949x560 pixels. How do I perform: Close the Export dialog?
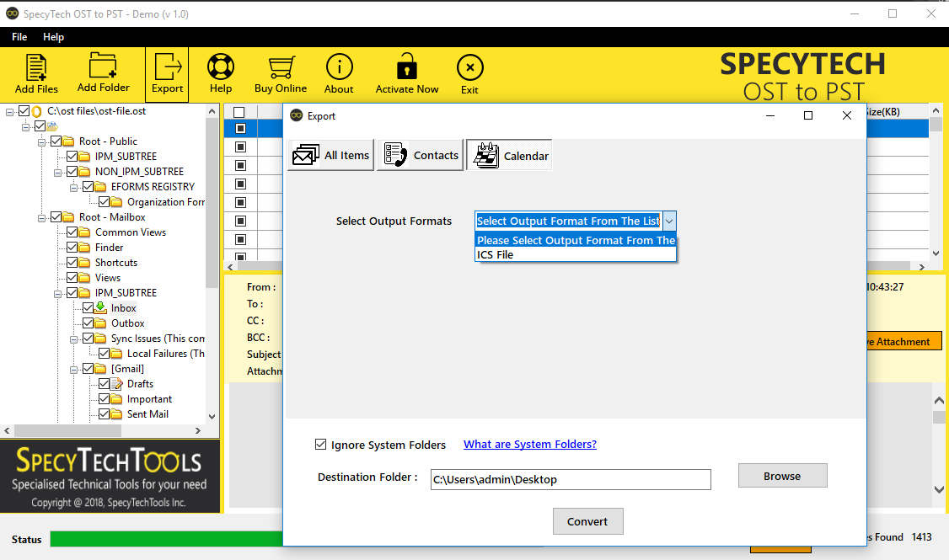click(x=847, y=115)
